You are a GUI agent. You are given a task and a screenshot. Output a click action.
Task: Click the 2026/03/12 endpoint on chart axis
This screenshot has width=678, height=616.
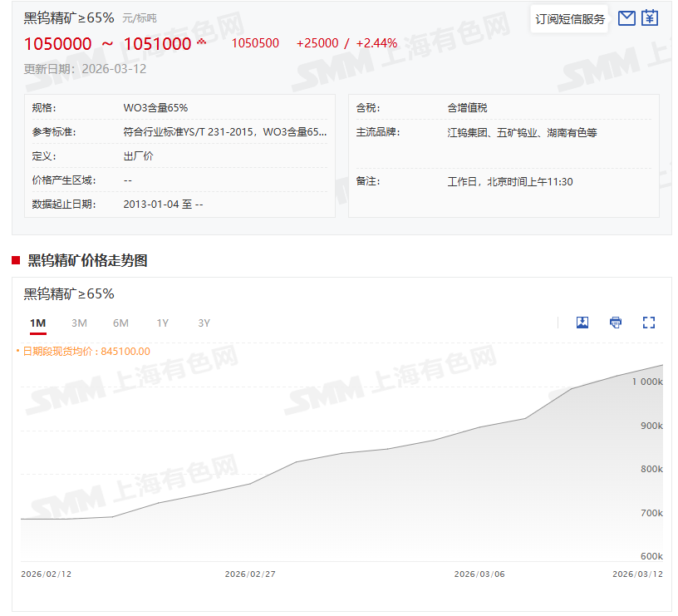point(637,574)
